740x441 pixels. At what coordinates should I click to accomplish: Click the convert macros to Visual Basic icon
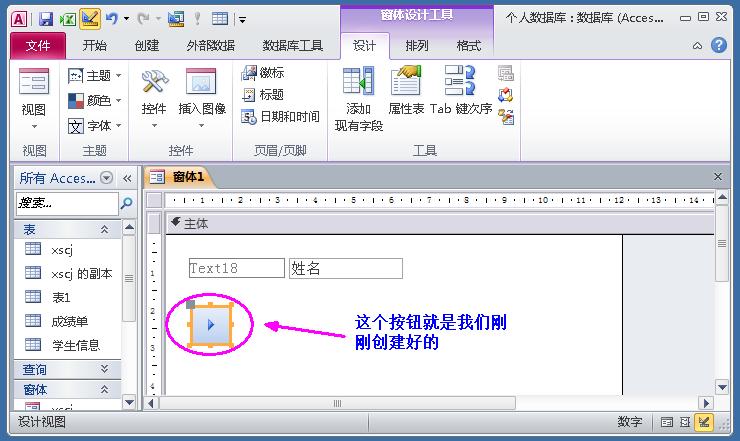pos(505,117)
